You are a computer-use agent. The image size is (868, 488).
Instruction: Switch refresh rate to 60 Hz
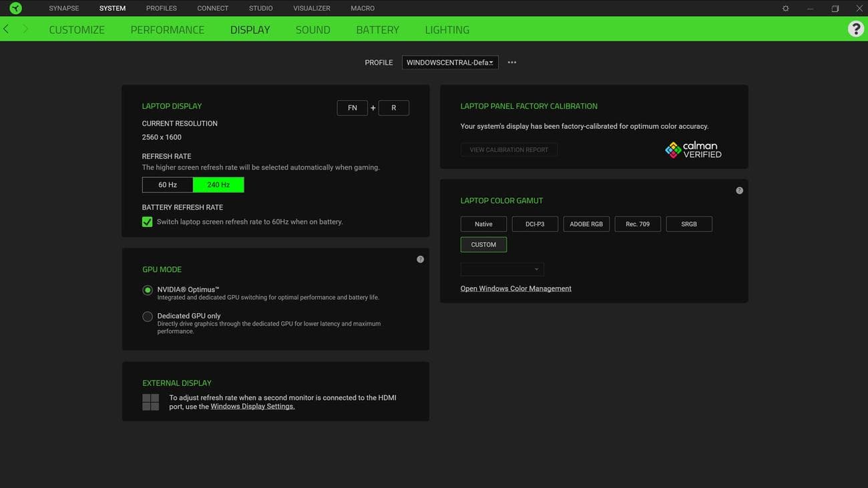[x=167, y=184]
